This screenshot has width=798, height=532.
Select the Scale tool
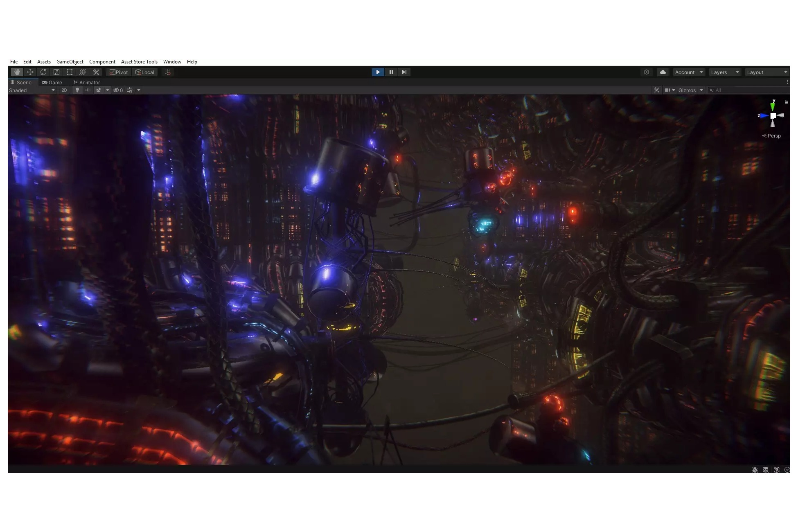click(56, 72)
